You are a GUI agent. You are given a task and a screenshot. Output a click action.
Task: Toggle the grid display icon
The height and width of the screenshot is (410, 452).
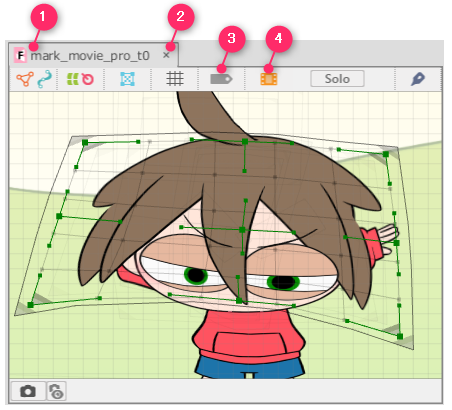click(175, 79)
